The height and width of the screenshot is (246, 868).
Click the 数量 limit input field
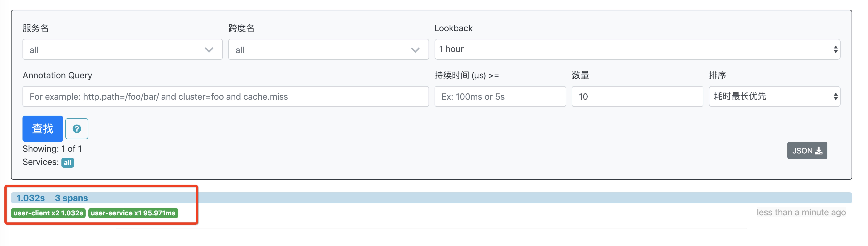pos(637,97)
